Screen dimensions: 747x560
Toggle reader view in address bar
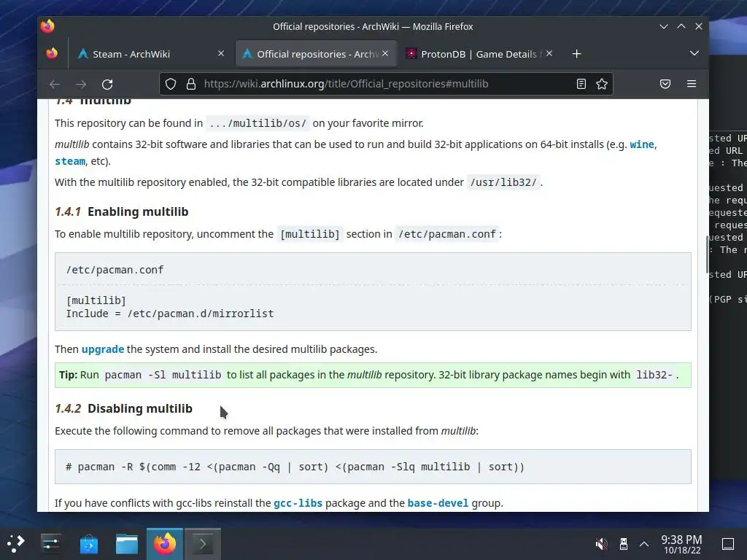click(581, 85)
